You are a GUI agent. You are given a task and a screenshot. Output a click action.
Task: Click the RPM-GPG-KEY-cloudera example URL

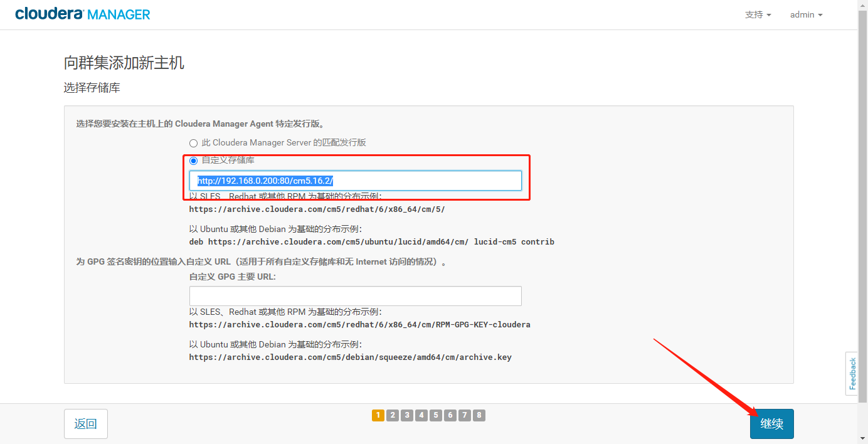click(x=360, y=325)
